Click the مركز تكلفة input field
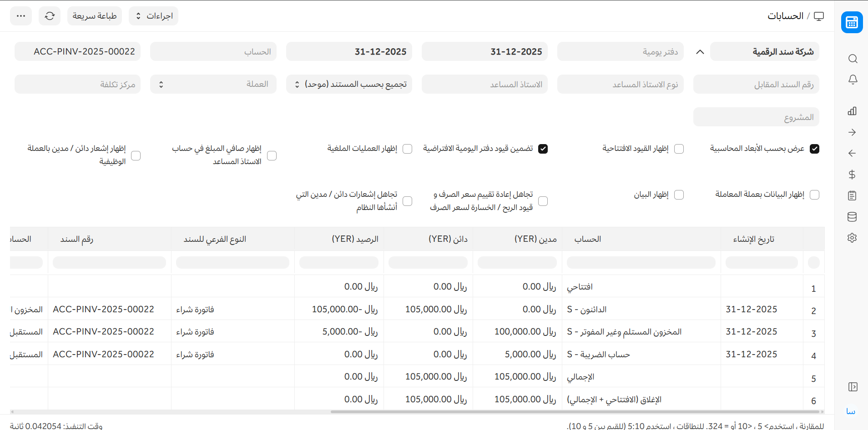This screenshot has height=430, width=868. (77, 85)
